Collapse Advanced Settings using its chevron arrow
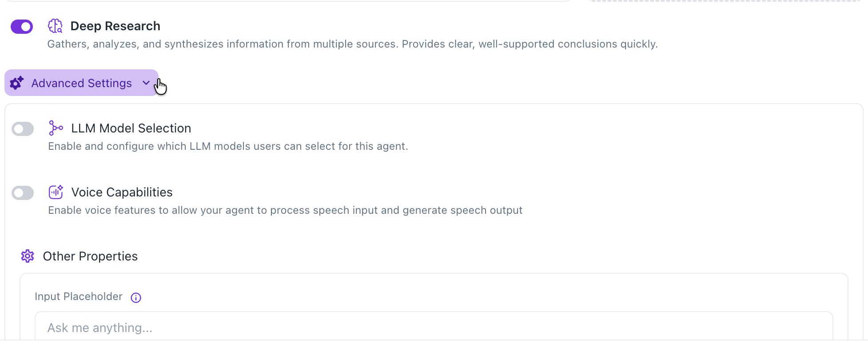868x344 pixels. click(x=146, y=83)
